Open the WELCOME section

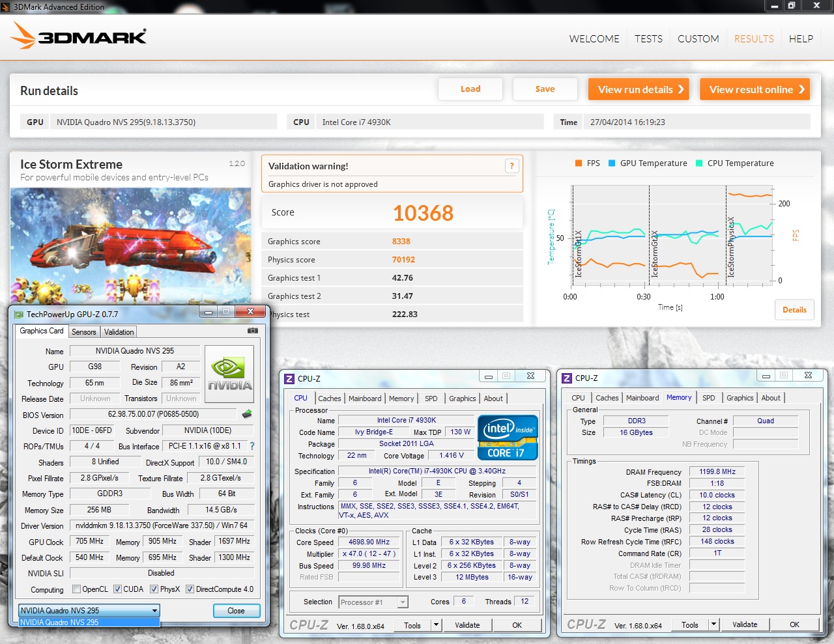coord(594,39)
